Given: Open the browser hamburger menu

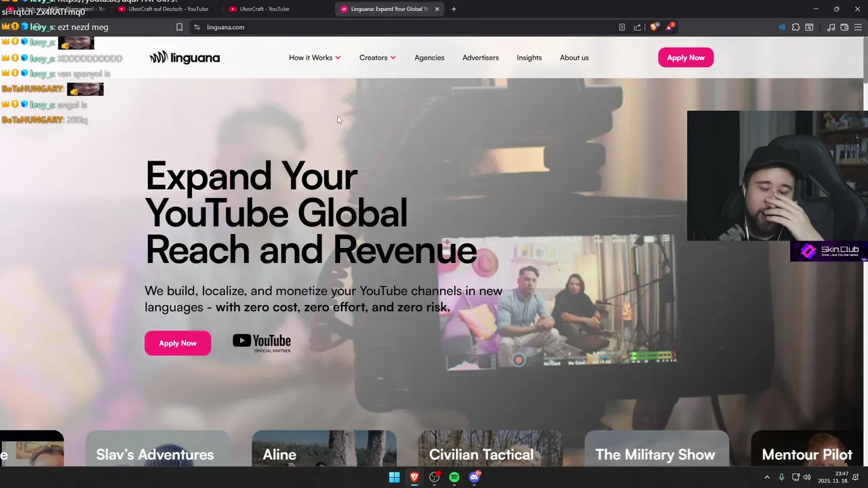Looking at the screenshot, I should point(858,27).
